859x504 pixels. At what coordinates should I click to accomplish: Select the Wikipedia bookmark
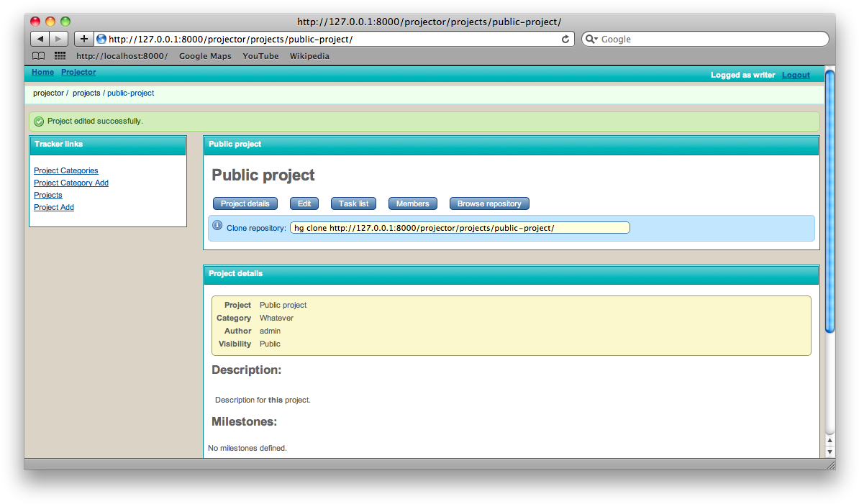pos(309,55)
